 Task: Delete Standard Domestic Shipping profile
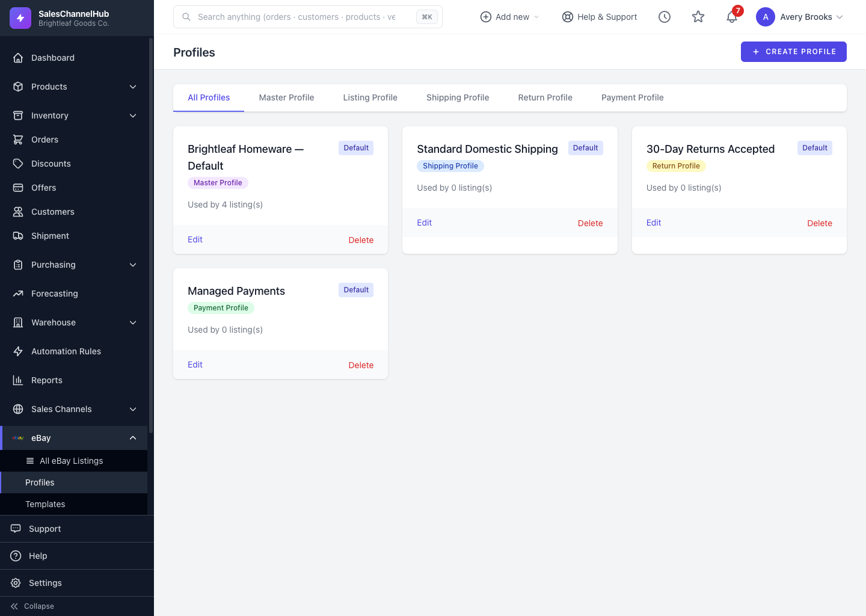pyautogui.click(x=591, y=223)
